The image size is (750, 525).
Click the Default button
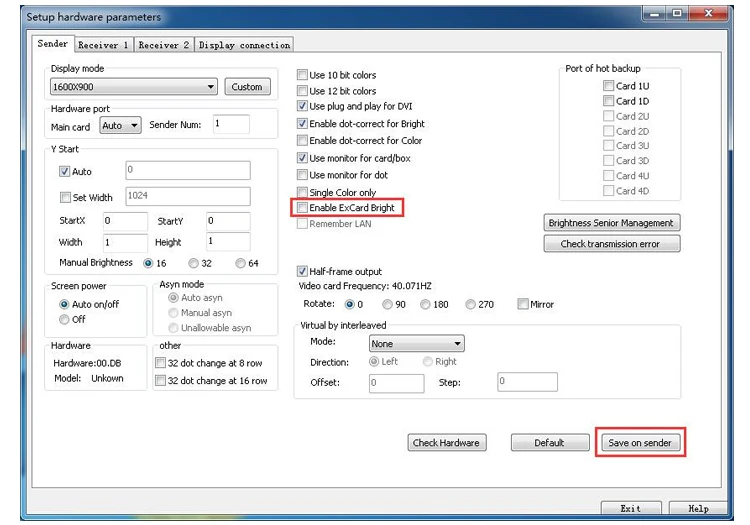tap(550, 443)
